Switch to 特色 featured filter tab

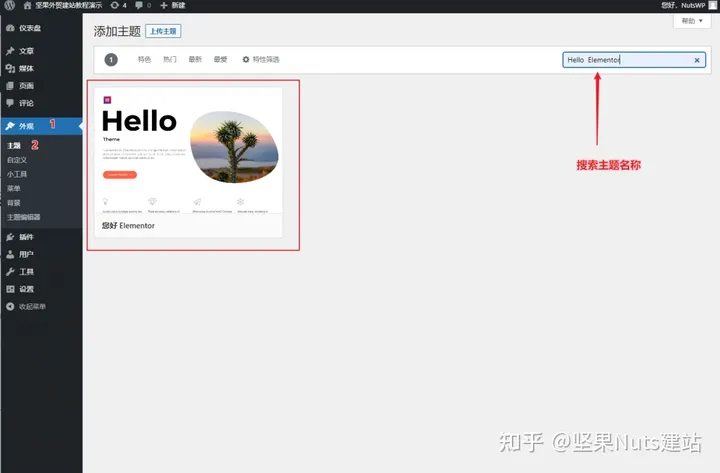point(144,59)
